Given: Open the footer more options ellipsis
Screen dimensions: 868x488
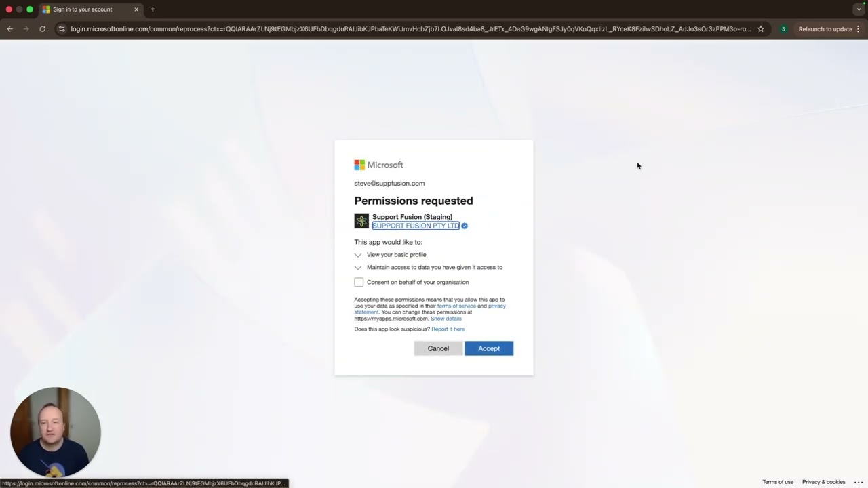Looking at the screenshot, I should pyautogui.click(x=859, y=482).
